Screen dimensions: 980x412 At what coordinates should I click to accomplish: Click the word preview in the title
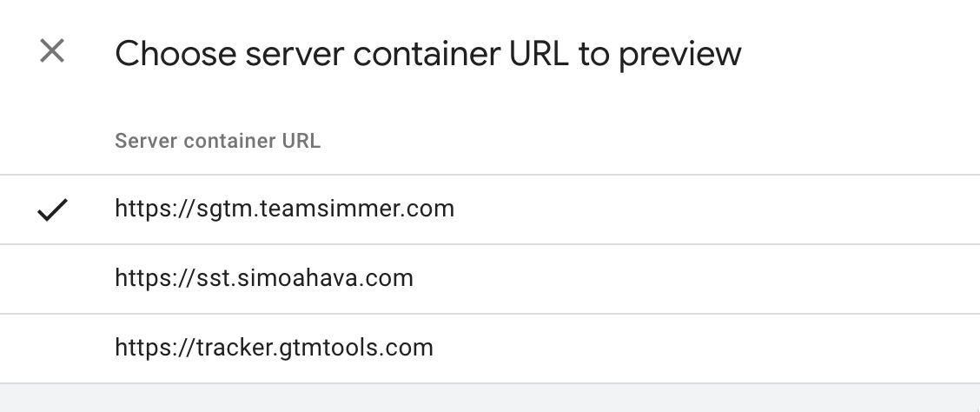(680, 55)
